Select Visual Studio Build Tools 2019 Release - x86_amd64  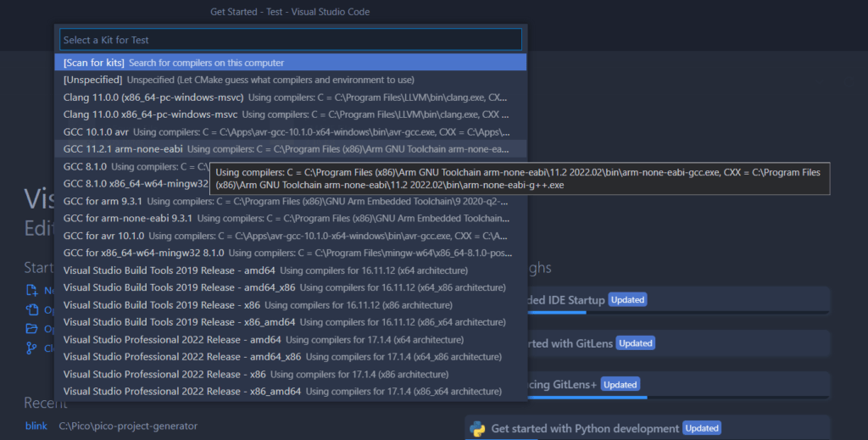click(290, 322)
